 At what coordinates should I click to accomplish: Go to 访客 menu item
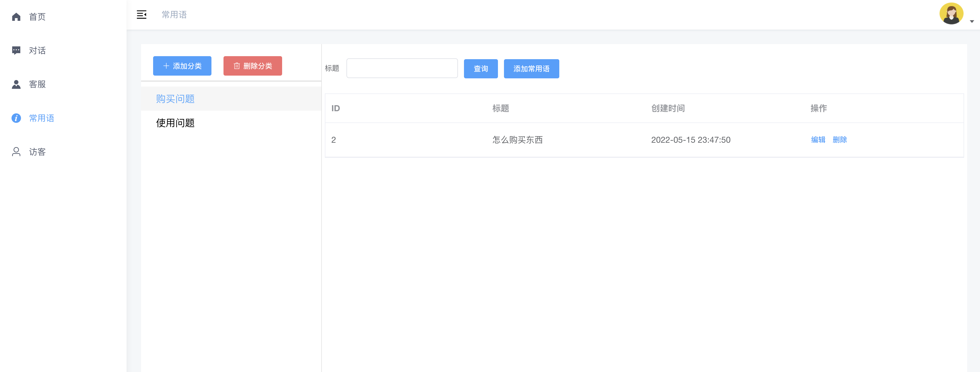pos(37,152)
